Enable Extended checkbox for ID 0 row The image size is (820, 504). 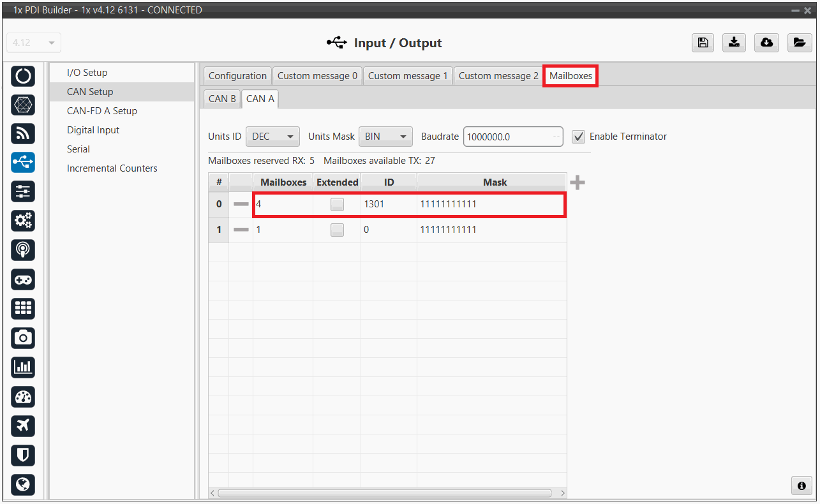point(337,230)
